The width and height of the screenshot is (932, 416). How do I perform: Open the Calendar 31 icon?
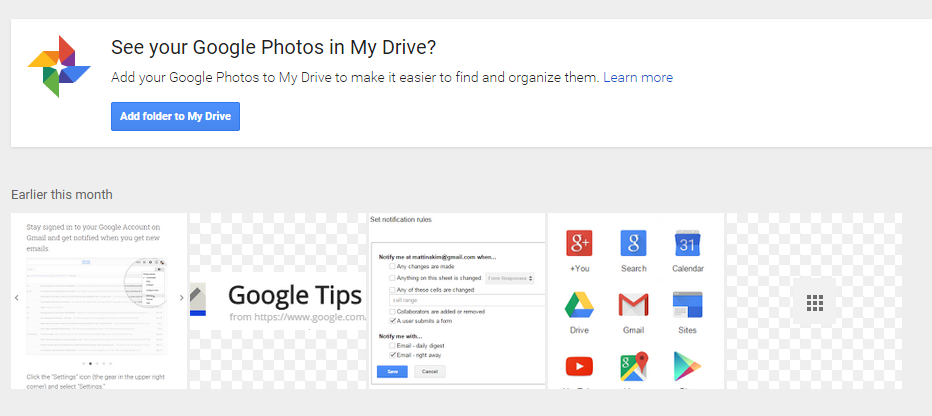click(688, 243)
